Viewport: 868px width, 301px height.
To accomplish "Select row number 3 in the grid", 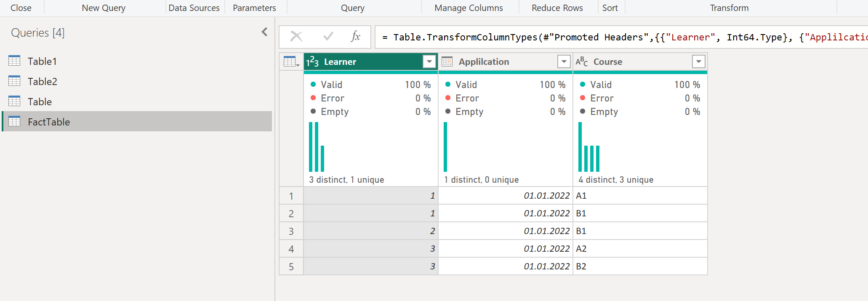I will [x=291, y=231].
